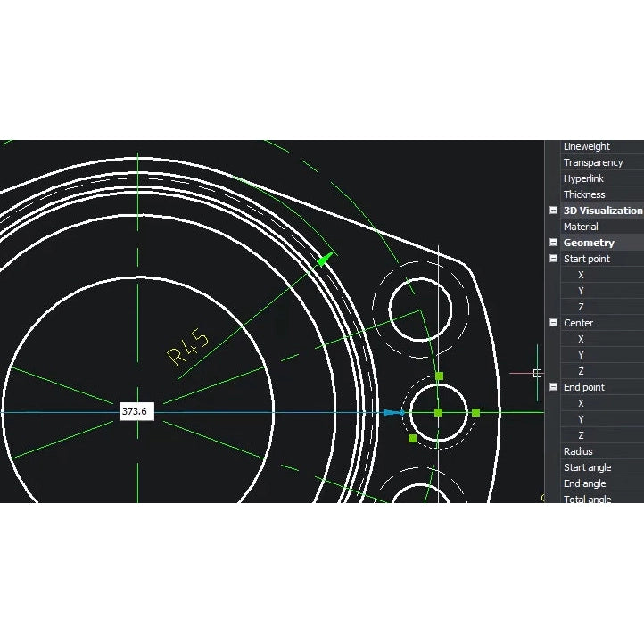Click the green grip above the small circle
The image size is (644, 644).
[x=439, y=376]
